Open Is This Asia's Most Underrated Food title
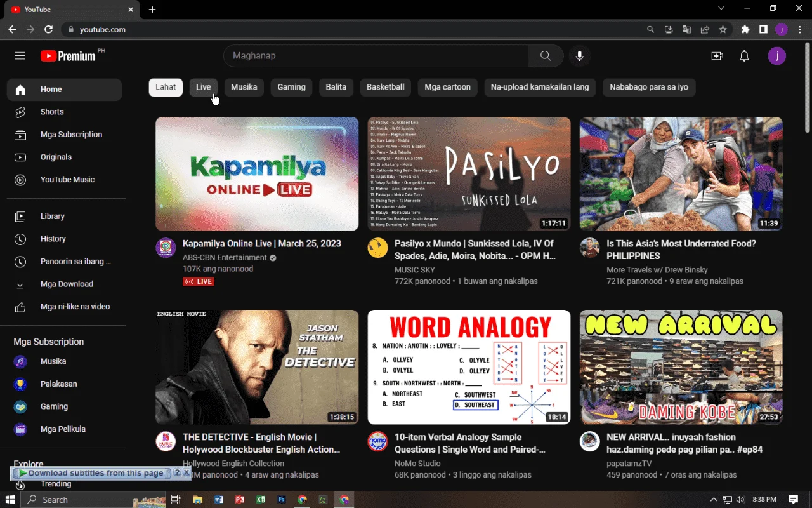Image resolution: width=812 pixels, height=508 pixels. point(681,250)
